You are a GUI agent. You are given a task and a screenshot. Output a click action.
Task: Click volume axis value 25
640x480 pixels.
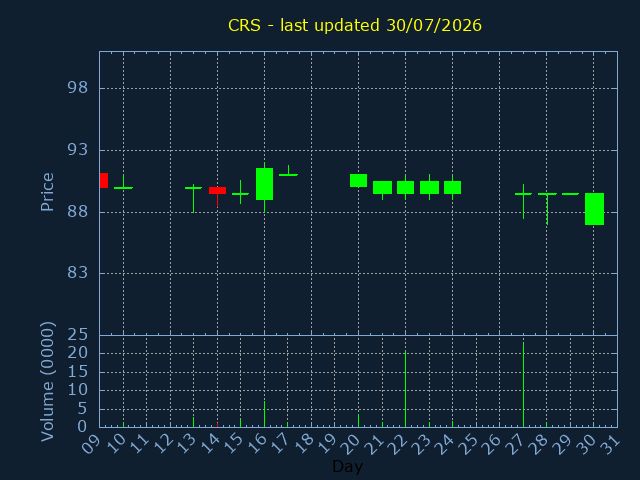click(x=77, y=335)
